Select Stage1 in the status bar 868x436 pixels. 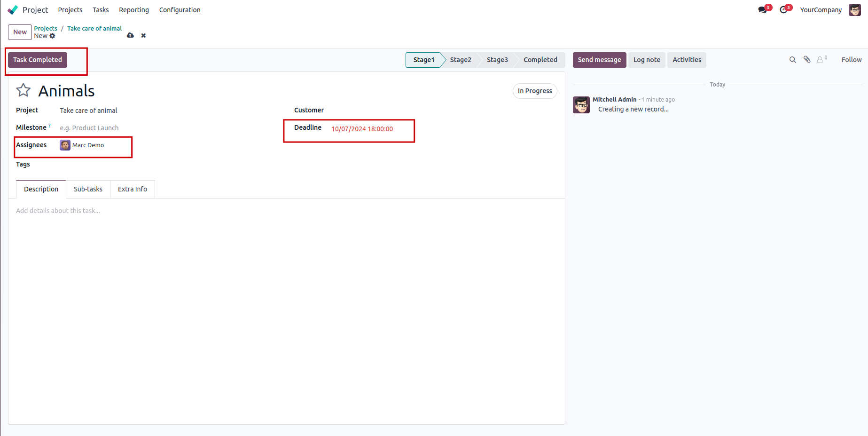tap(423, 60)
